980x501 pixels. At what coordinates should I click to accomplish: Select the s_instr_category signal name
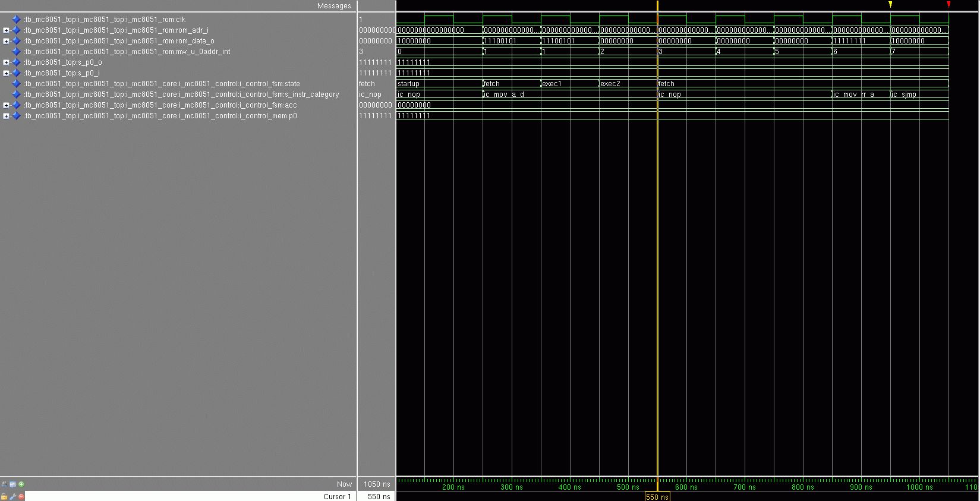(181, 94)
